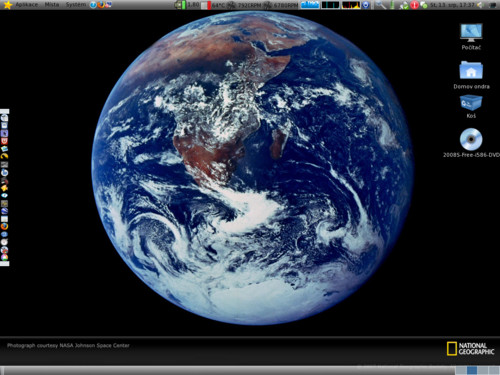This screenshot has height=375, width=500.
Task: Switch to the third workspace in pager
Action: tap(483, 370)
